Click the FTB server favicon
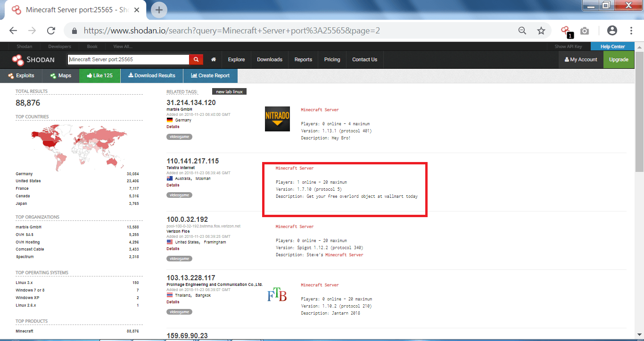Viewport: 644px width, 341px height. click(277, 296)
